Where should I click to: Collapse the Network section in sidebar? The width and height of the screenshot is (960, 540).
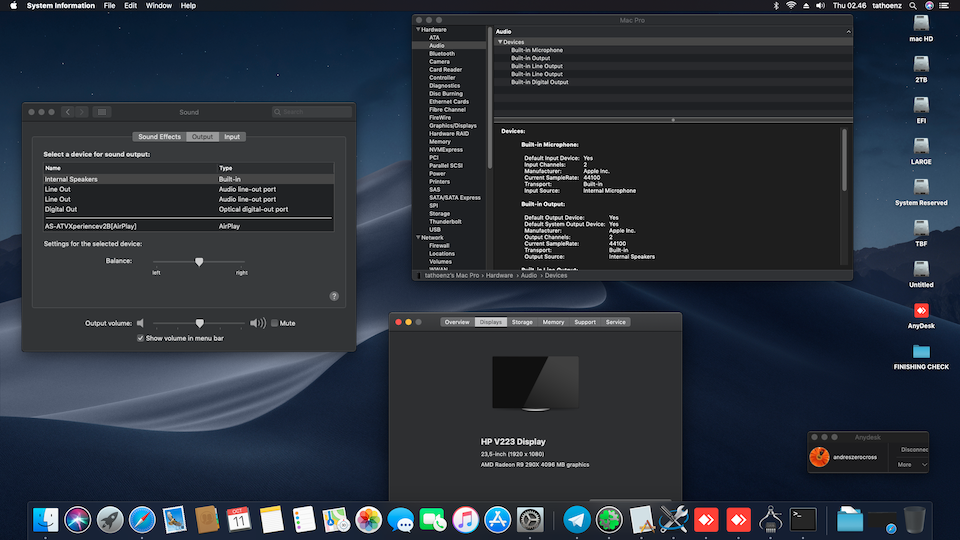coord(417,237)
